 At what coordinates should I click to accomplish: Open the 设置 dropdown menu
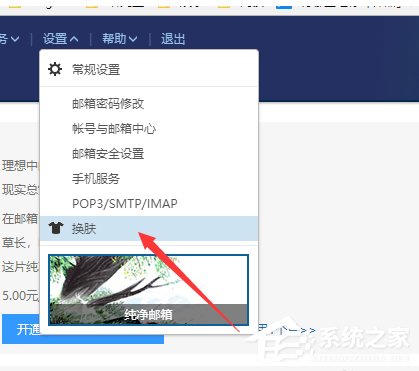pos(60,39)
